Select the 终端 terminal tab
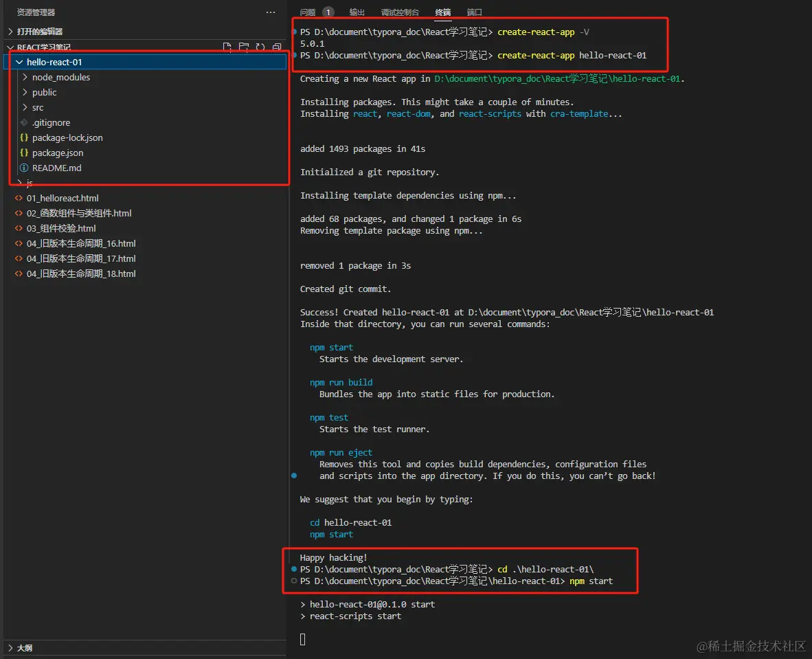This screenshot has height=659, width=812. (x=443, y=12)
